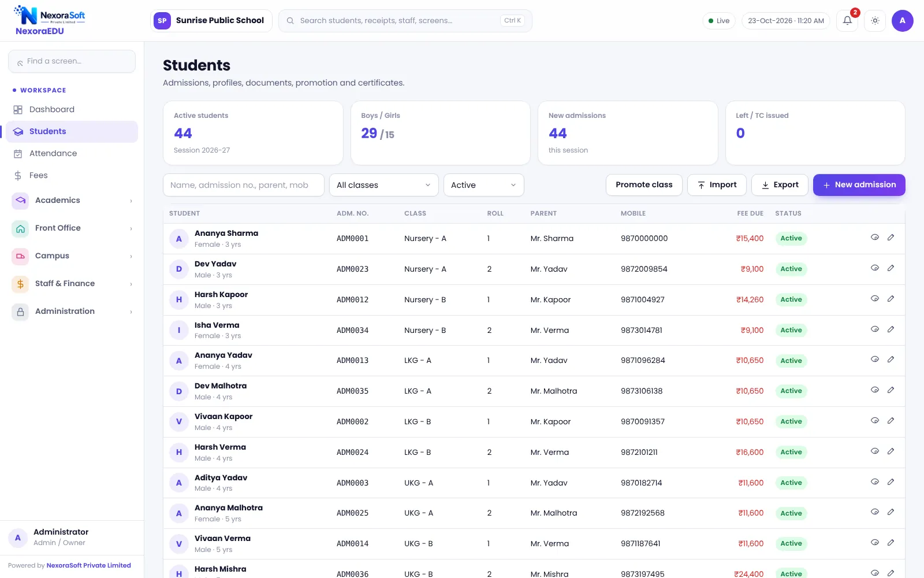Click the New admission button
Viewport: 924px width, 578px height.
859,185
